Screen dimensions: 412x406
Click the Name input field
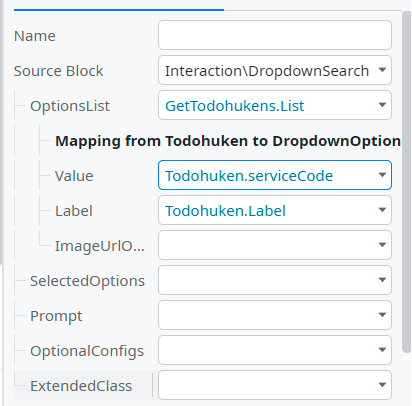point(275,35)
